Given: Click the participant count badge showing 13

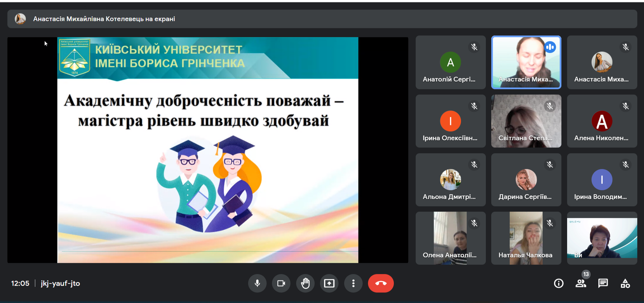Looking at the screenshot, I should pos(586,274).
